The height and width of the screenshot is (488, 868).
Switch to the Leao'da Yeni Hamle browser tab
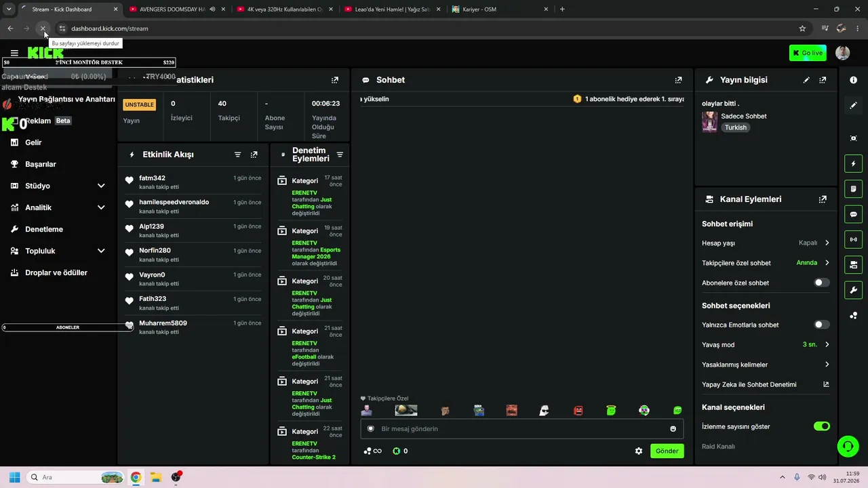(x=393, y=9)
